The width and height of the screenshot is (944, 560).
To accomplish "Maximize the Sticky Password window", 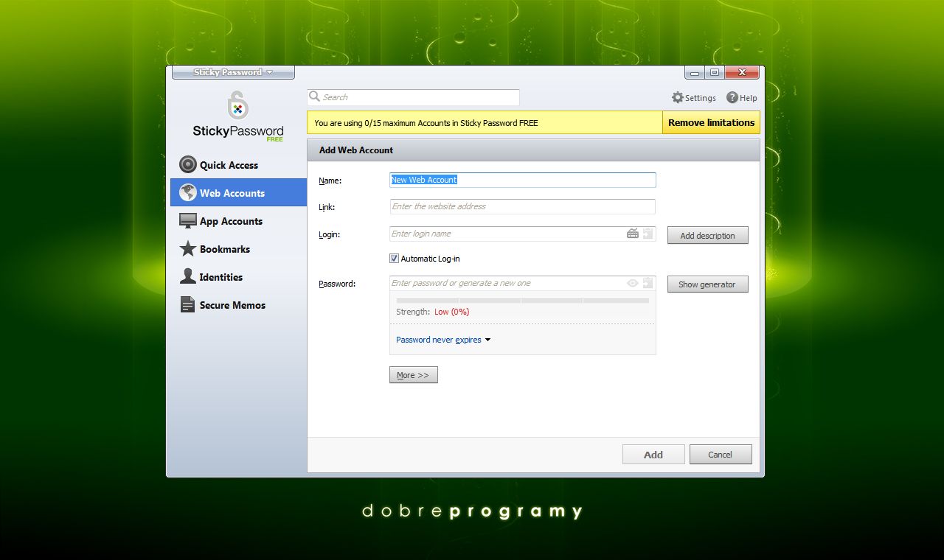I will coord(714,72).
